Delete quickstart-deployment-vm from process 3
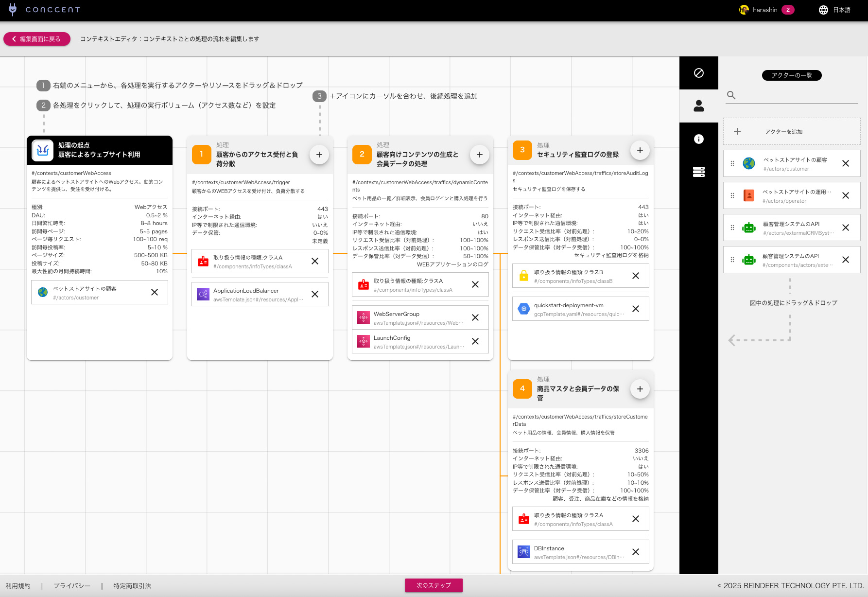The width and height of the screenshot is (868, 597). point(635,309)
